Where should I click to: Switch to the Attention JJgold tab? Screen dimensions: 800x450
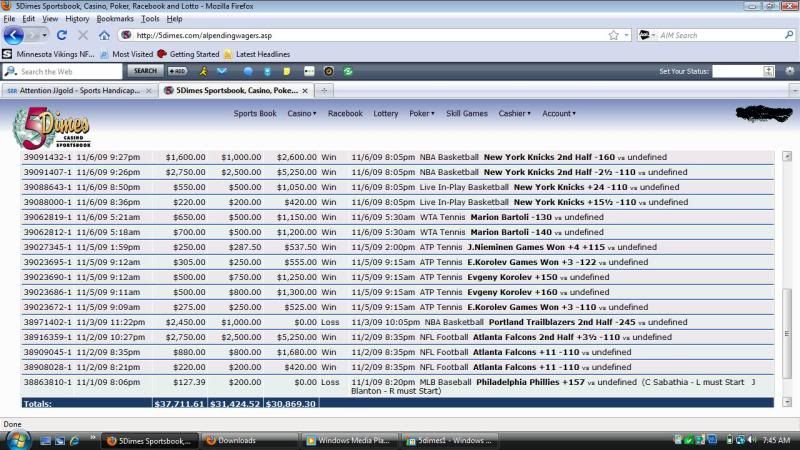coord(79,90)
